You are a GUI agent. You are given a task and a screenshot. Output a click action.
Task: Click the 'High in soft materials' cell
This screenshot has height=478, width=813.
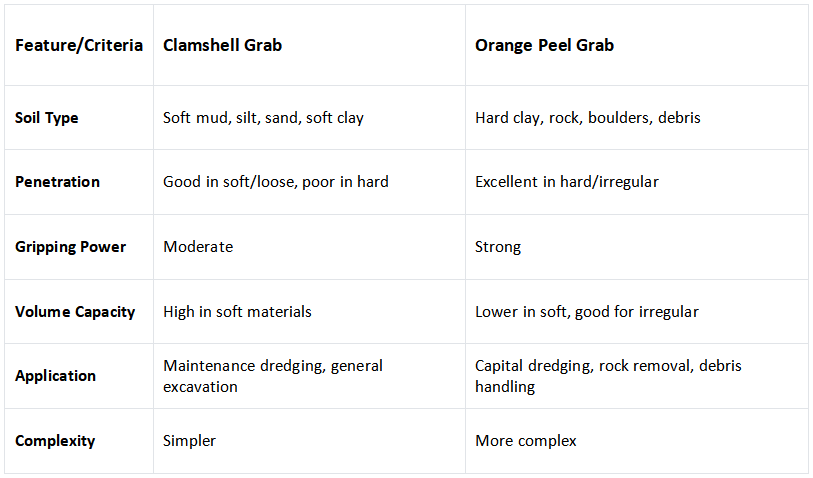(x=309, y=312)
